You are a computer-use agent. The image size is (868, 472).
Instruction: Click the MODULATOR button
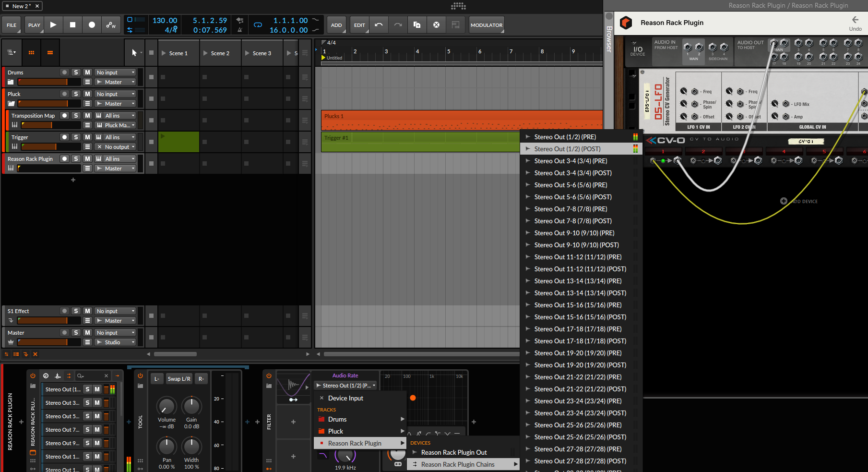tap(487, 25)
